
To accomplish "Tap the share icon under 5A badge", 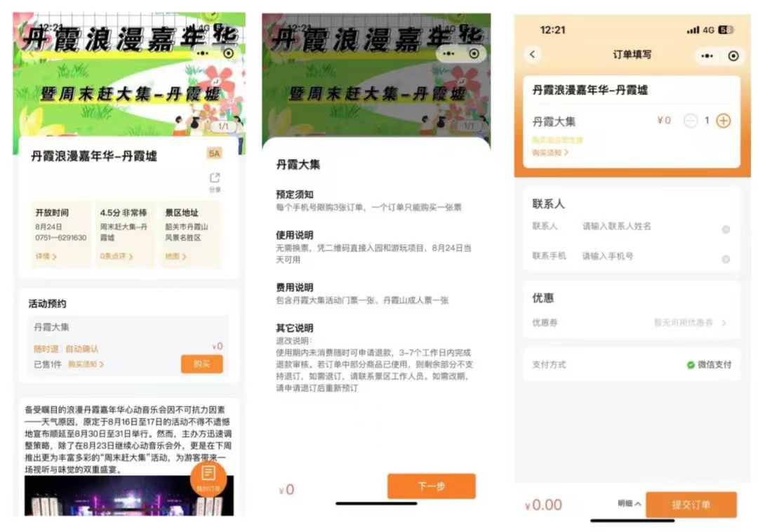I will click(x=215, y=178).
